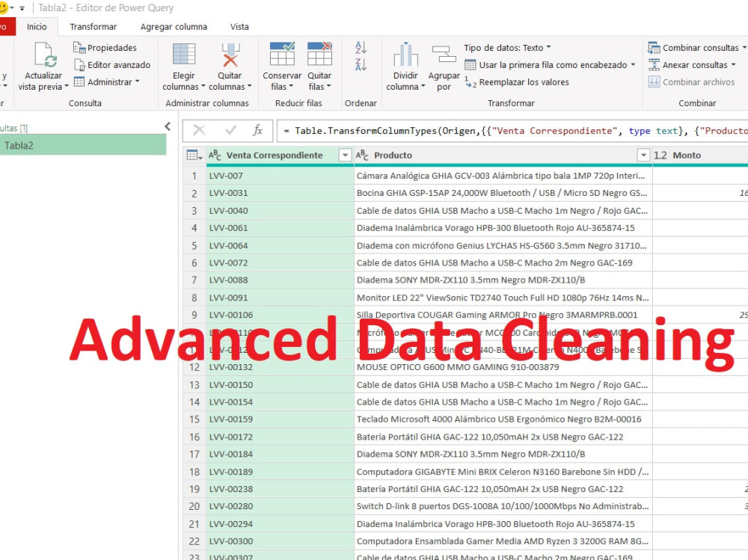Click the Conservar filas icon
This screenshot has height=560, width=748.
[x=282, y=53]
